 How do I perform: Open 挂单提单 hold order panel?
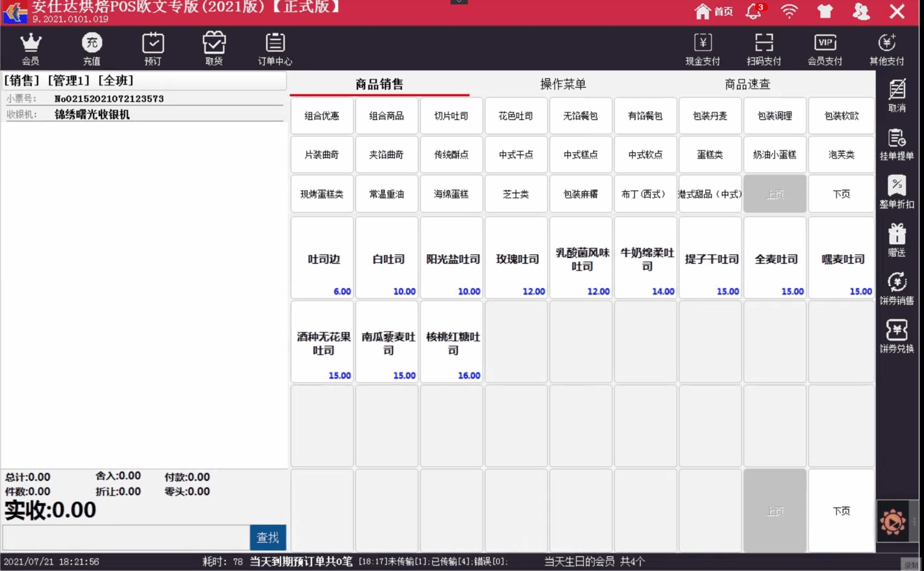click(897, 144)
